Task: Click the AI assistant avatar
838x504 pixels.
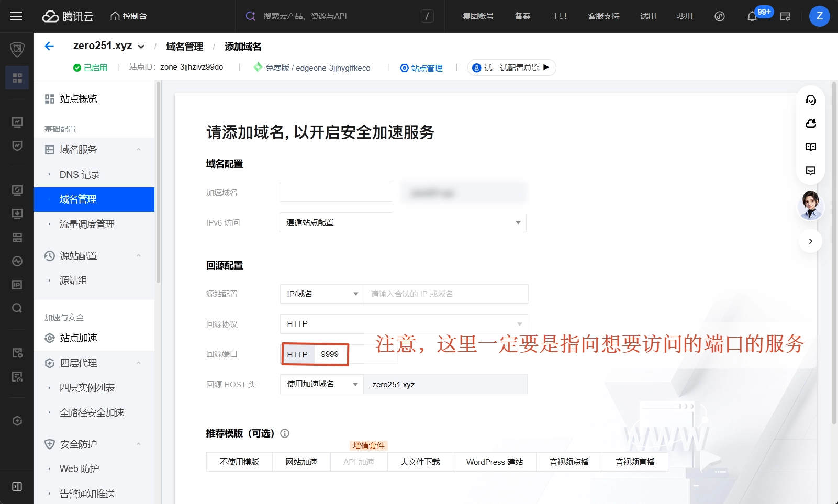Action: 811,206
